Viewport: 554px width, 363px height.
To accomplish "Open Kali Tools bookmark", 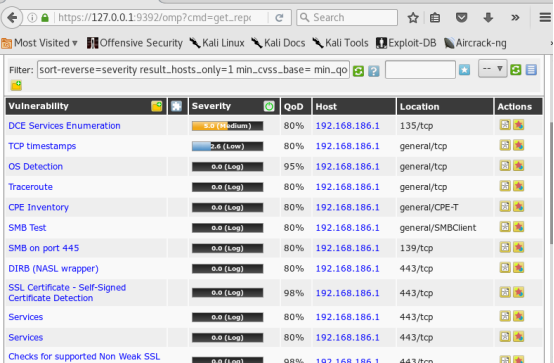I will click(341, 43).
